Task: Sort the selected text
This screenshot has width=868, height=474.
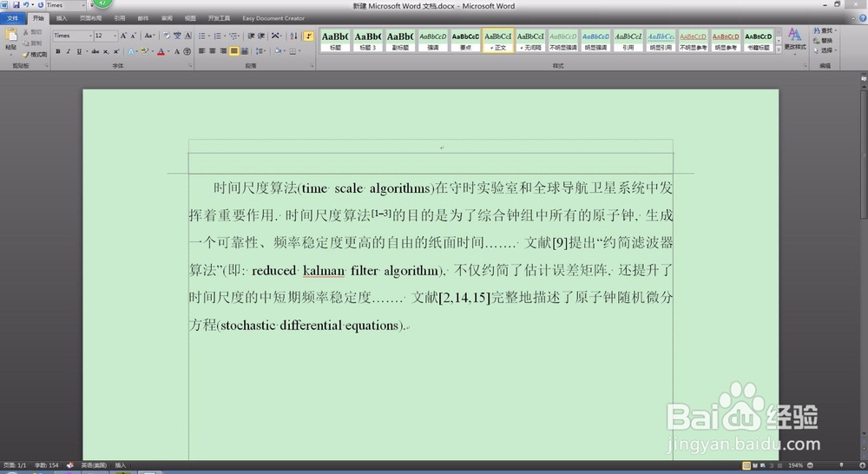Action: 293,36
